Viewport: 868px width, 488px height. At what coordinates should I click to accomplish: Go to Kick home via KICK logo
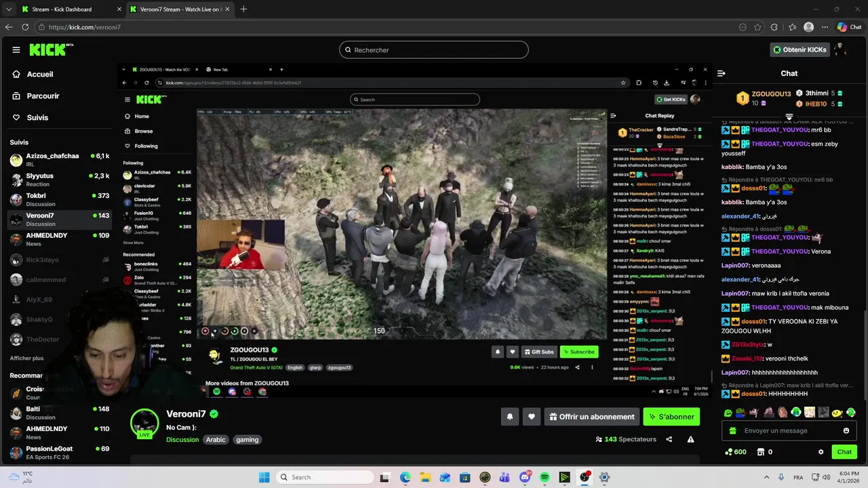pyautogui.click(x=51, y=49)
